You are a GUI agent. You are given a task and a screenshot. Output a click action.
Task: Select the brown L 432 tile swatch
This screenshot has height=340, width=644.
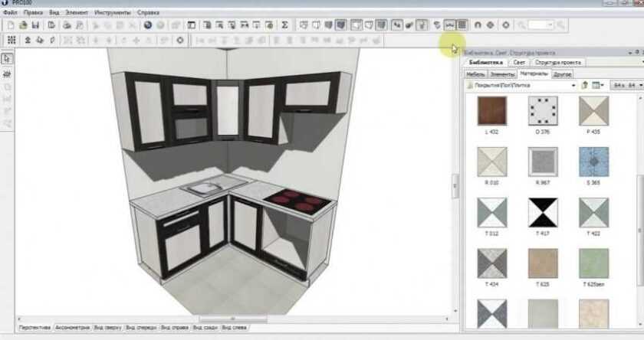pos(491,112)
